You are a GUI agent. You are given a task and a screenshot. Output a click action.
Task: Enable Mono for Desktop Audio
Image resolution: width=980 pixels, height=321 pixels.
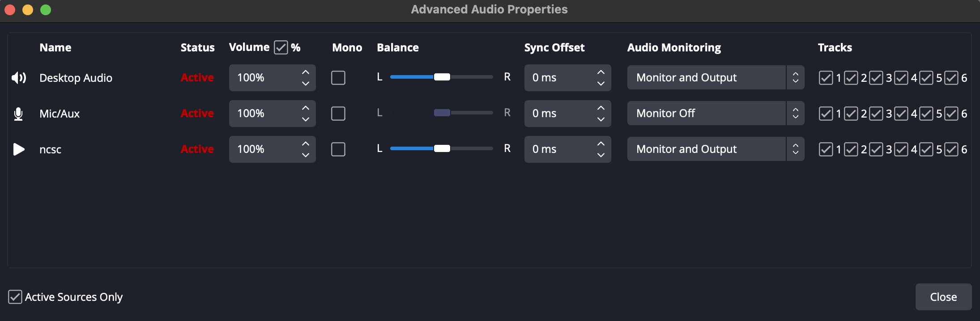[338, 78]
